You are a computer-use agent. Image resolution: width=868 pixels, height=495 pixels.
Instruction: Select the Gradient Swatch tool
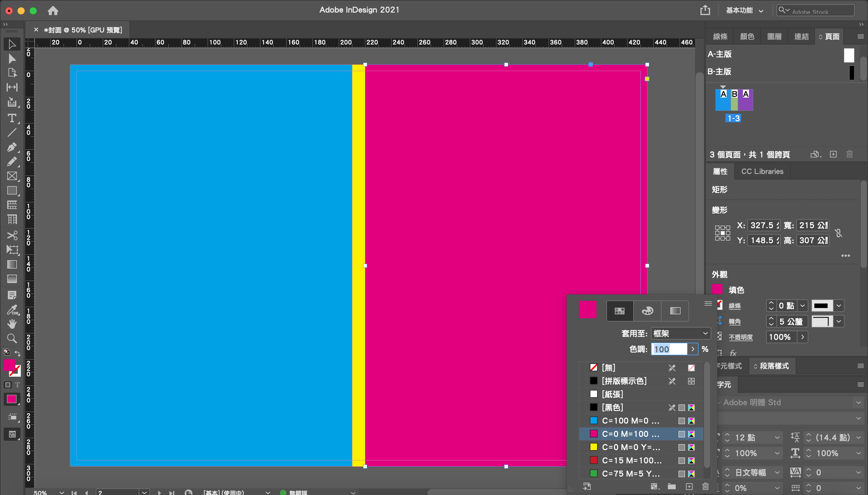pyautogui.click(x=12, y=264)
